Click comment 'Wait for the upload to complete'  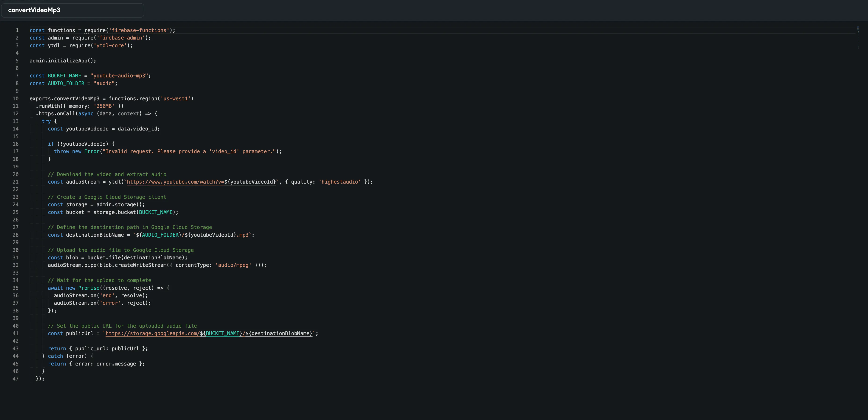99,280
